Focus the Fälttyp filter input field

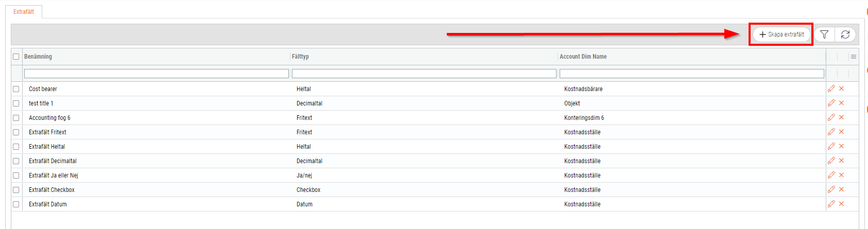tap(424, 74)
